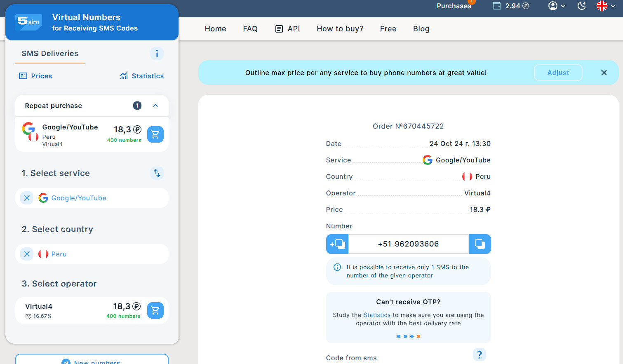Open the Prices page
Image resolution: width=623 pixels, height=364 pixels.
coord(35,76)
